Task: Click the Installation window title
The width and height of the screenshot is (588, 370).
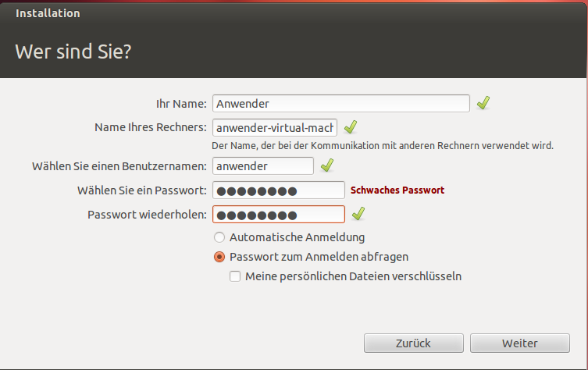Action: [48, 13]
